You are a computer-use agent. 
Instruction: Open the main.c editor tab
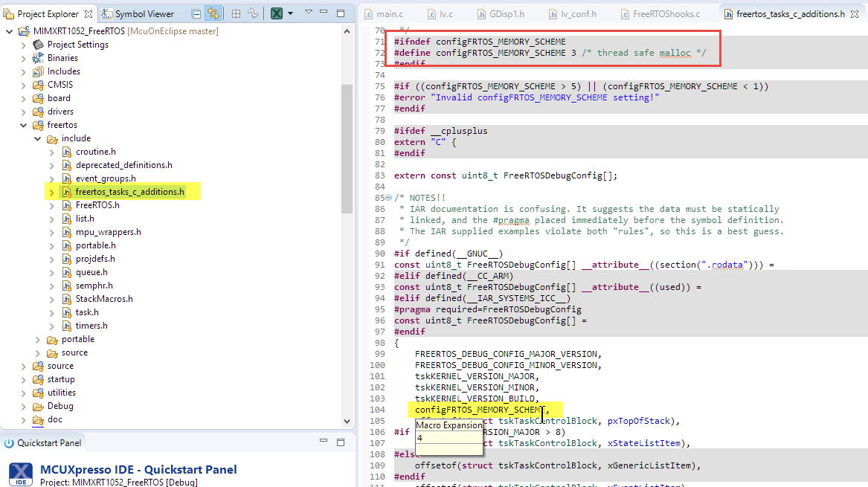pyautogui.click(x=390, y=14)
